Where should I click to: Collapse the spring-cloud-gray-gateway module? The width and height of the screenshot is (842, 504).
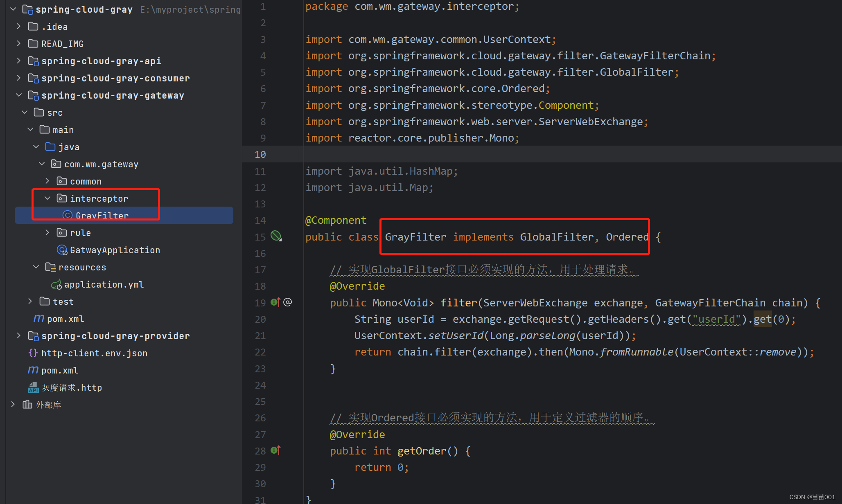point(18,95)
